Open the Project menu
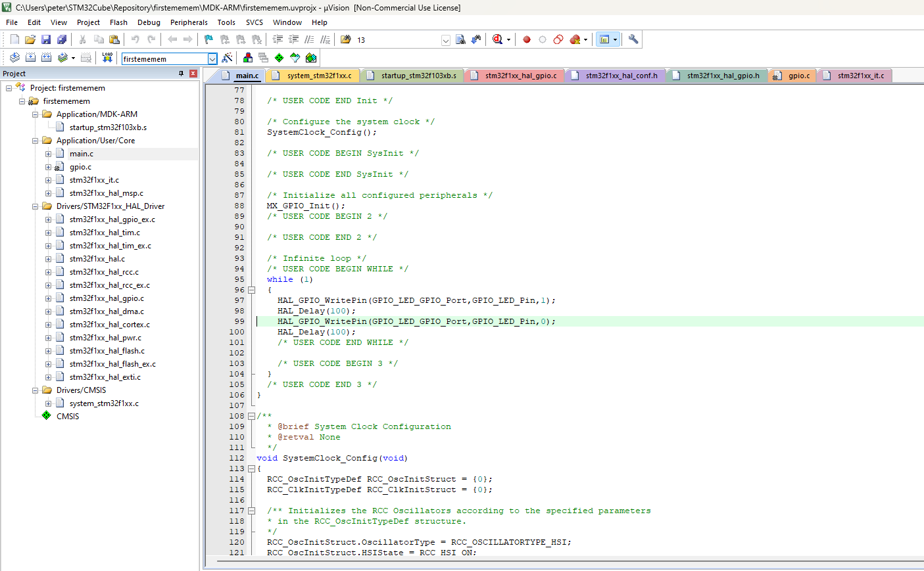 tap(88, 22)
